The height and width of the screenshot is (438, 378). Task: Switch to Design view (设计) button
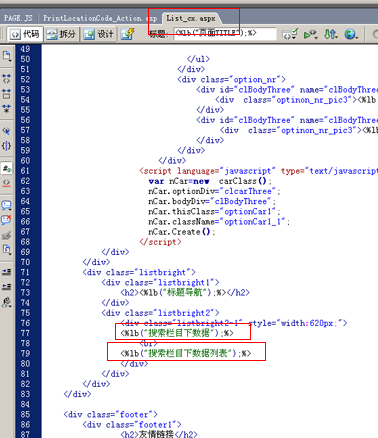(99, 34)
